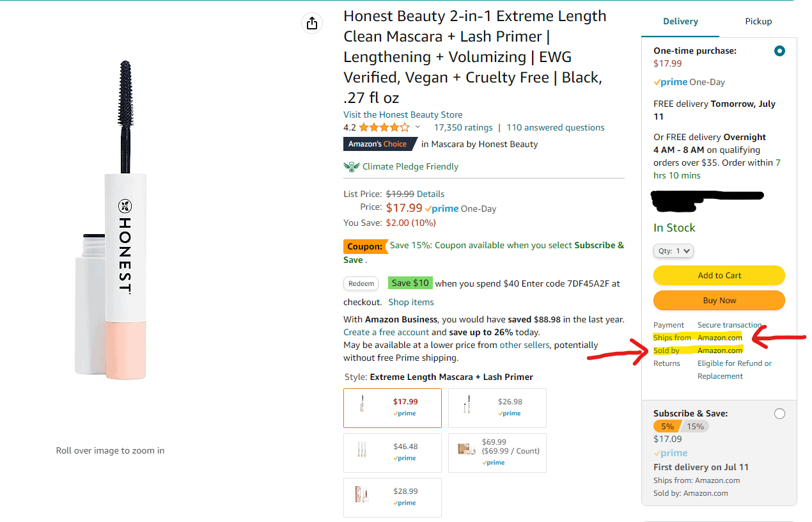Select the Subscribe & Save radio button

pyautogui.click(x=779, y=414)
